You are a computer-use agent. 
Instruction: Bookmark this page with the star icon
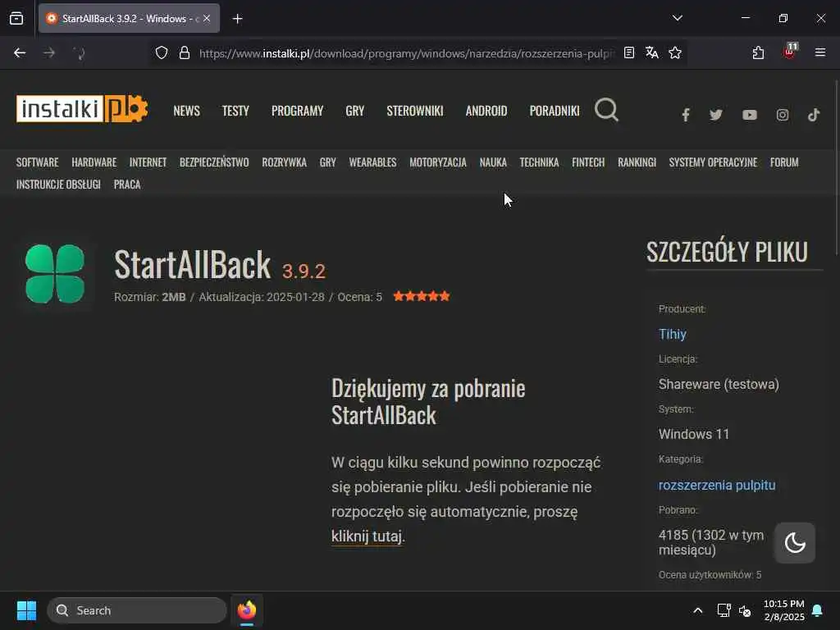point(675,53)
